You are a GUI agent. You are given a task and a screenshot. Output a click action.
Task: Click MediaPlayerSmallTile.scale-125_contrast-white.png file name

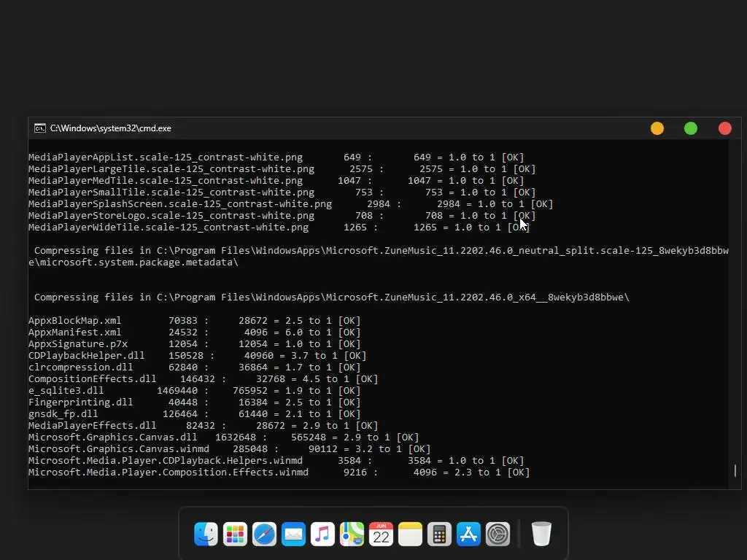tap(171, 192)
